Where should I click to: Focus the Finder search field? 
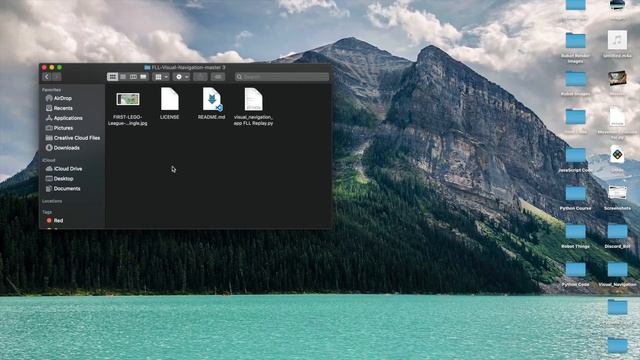tap(282, 77)
